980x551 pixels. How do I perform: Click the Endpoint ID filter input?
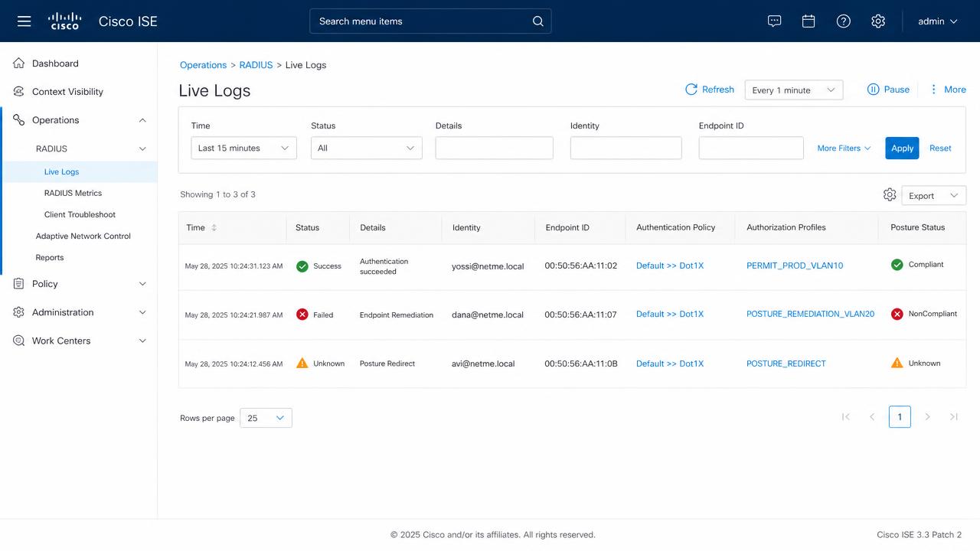(751, 148)
